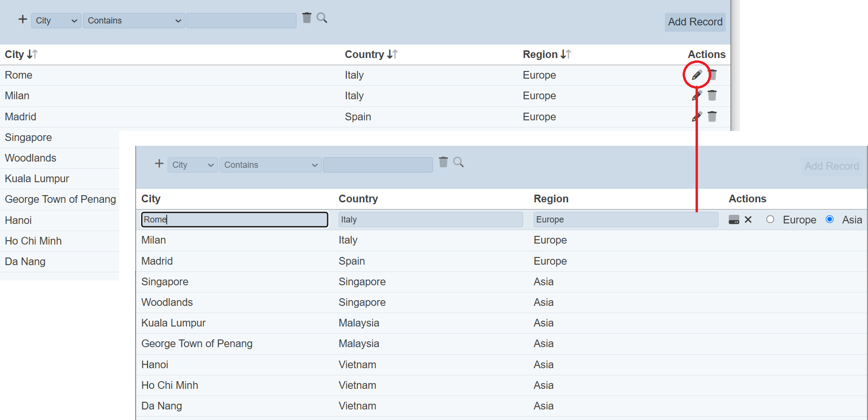The height and width of the screenshot is (420, 868).
Task: Click the Rome city text input field
Action: (234, 220)
